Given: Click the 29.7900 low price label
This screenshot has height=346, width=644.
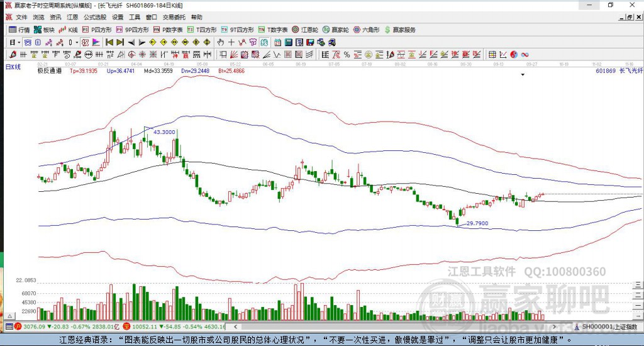Looking at the screenshot, I should coord(477,223).
